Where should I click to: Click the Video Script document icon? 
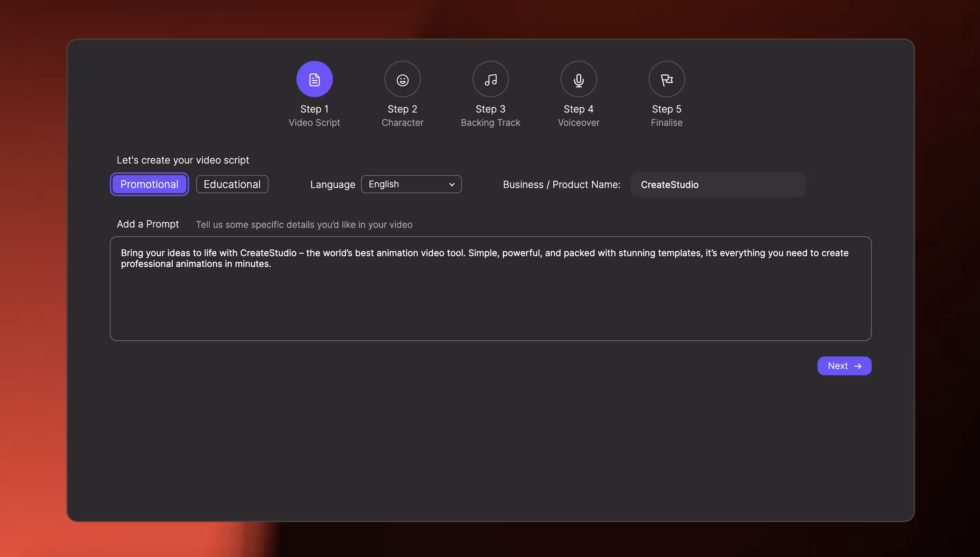pos(314,79)
